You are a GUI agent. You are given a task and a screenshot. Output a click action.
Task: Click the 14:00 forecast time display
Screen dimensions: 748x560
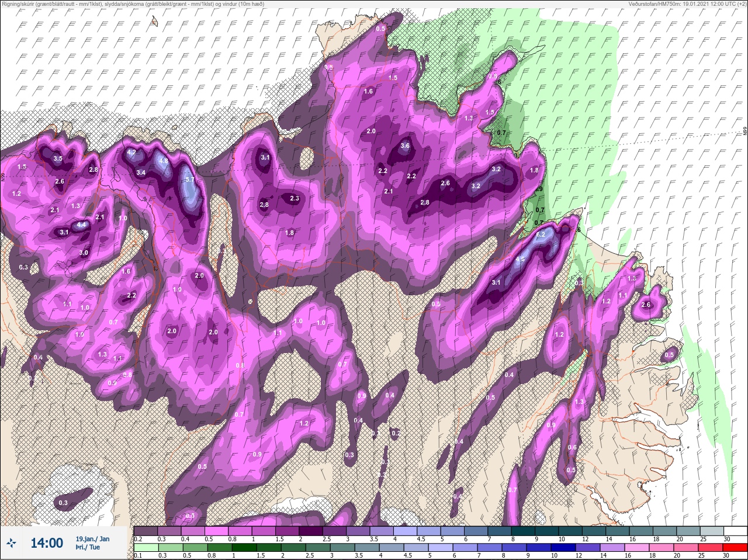click(47, 543)
